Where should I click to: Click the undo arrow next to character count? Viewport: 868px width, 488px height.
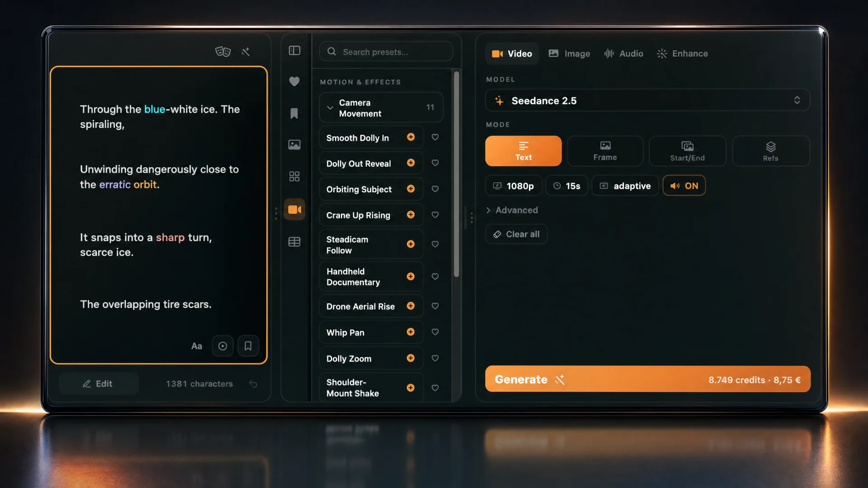tap(253, 384)
